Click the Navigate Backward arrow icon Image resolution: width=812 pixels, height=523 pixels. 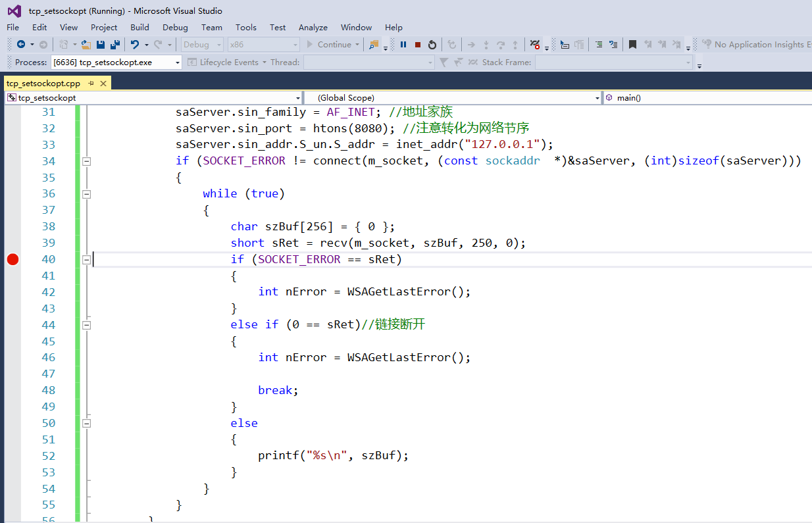21,45
